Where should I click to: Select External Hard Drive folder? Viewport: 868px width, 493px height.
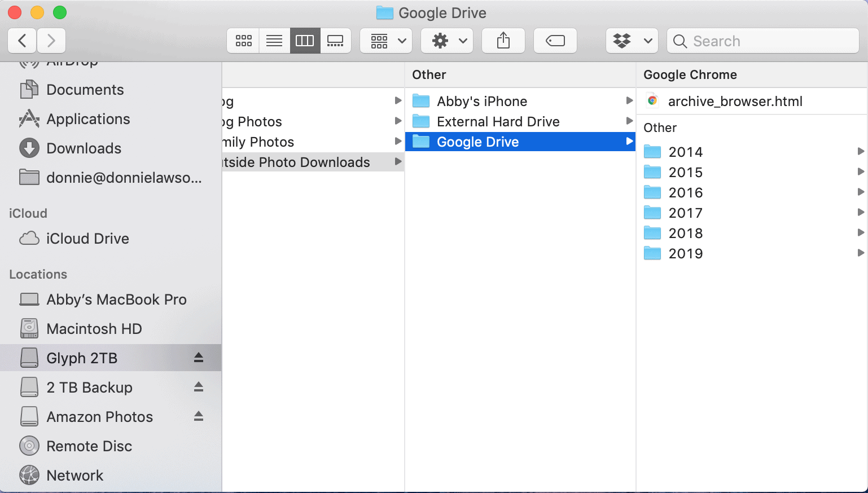click(520, 121)
